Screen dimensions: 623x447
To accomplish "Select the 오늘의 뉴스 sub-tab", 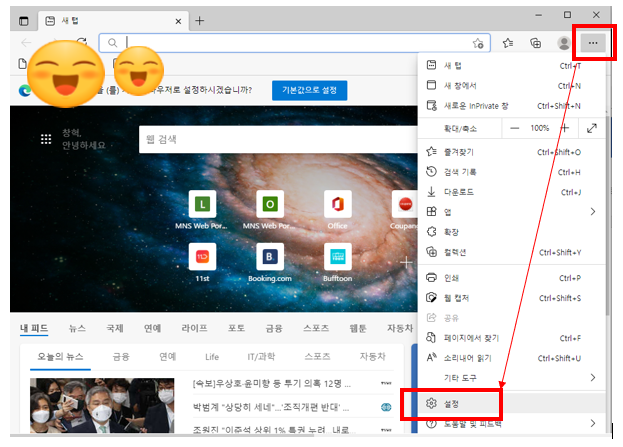I will coord(60,356).
